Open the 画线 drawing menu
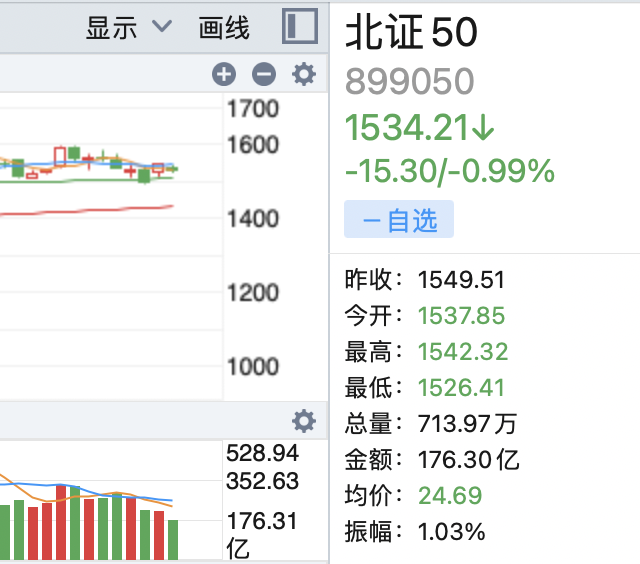The height and width of the screenshot is (564, 640). 224,28
